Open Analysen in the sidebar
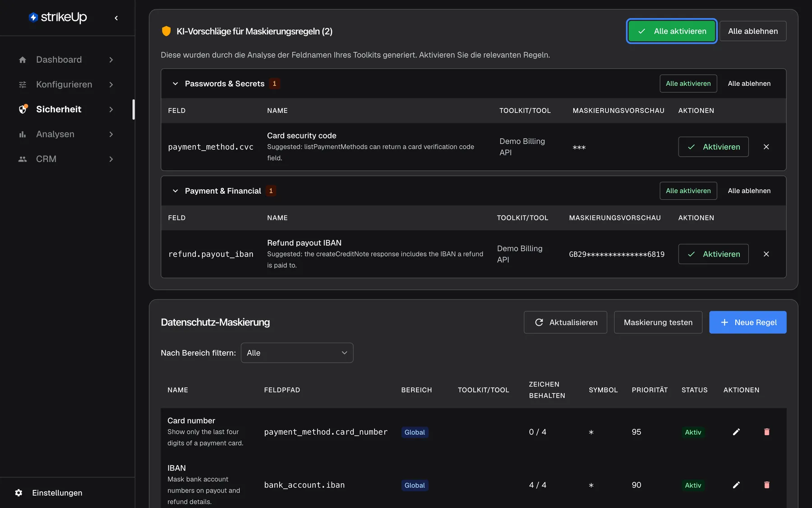Screen dimensions: 812x508 point(67,134)
